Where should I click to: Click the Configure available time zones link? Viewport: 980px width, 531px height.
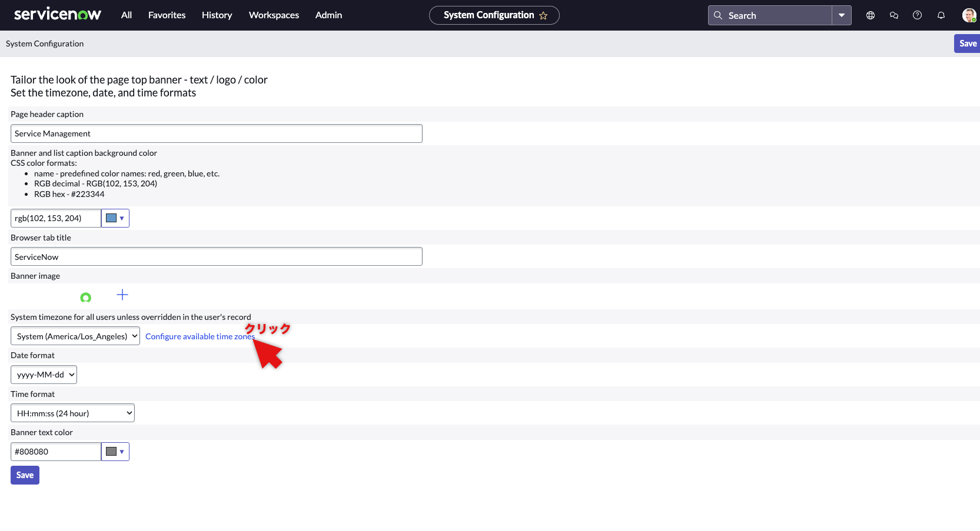coord(200,336)
